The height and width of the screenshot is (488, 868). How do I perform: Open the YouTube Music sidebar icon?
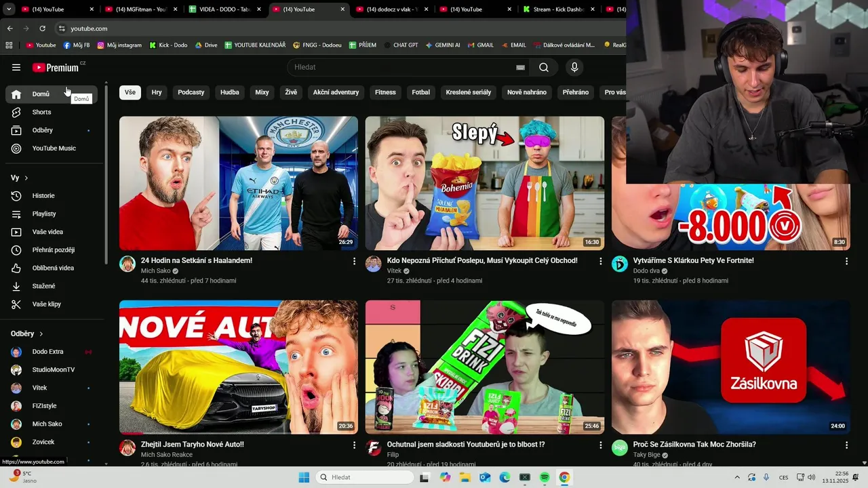click(16, 148)
